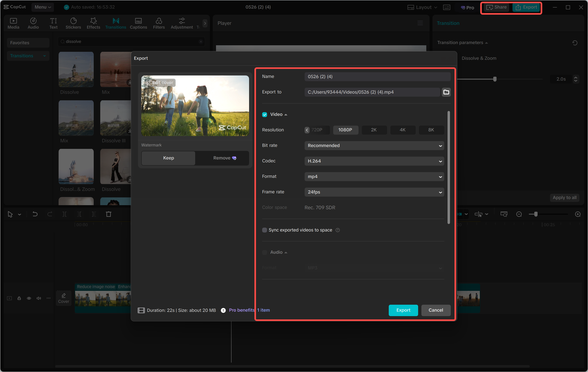Click the Delete icon in the timeline toolbar

[x=109, y=214]
